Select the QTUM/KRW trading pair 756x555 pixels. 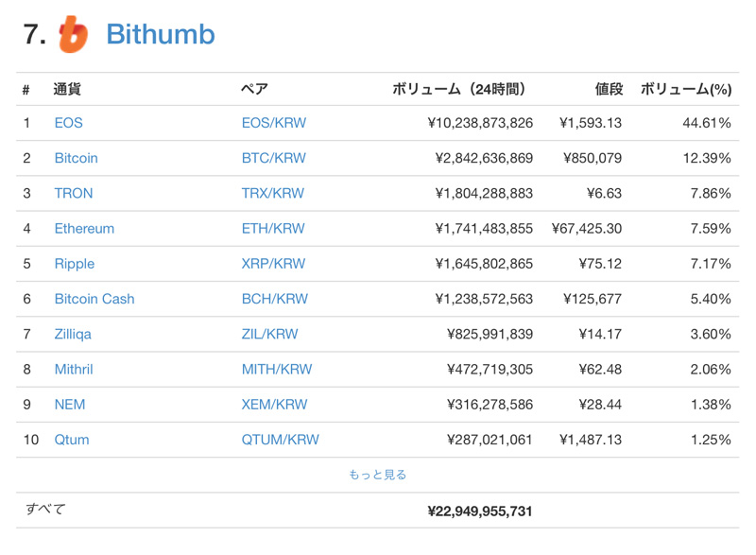point(280,440)
